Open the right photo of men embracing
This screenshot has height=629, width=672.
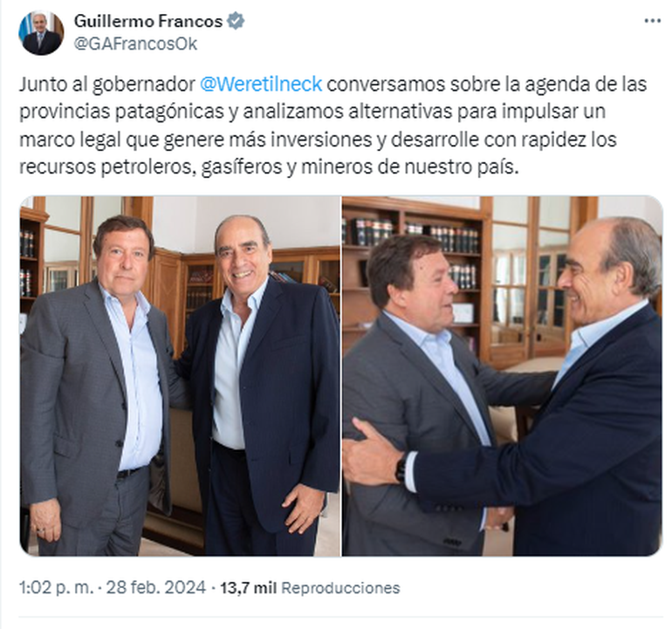tap(503, 376)
